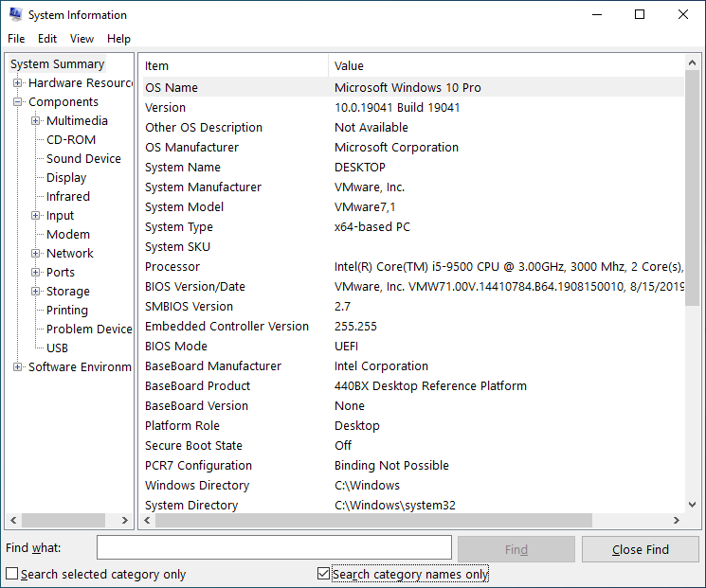Select the Display category
The height and width of the screenshot is (588, 706).
pyautogui.click(x=66, y=177)
